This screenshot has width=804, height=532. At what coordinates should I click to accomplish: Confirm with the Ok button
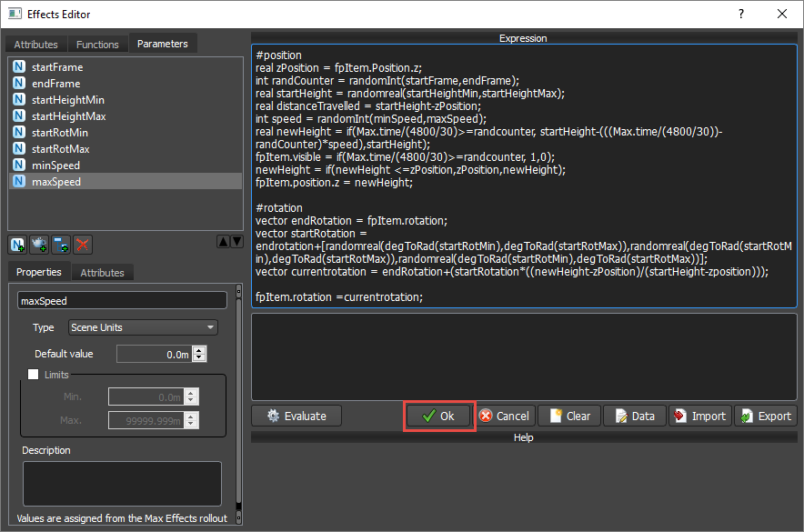pos(438,416)
